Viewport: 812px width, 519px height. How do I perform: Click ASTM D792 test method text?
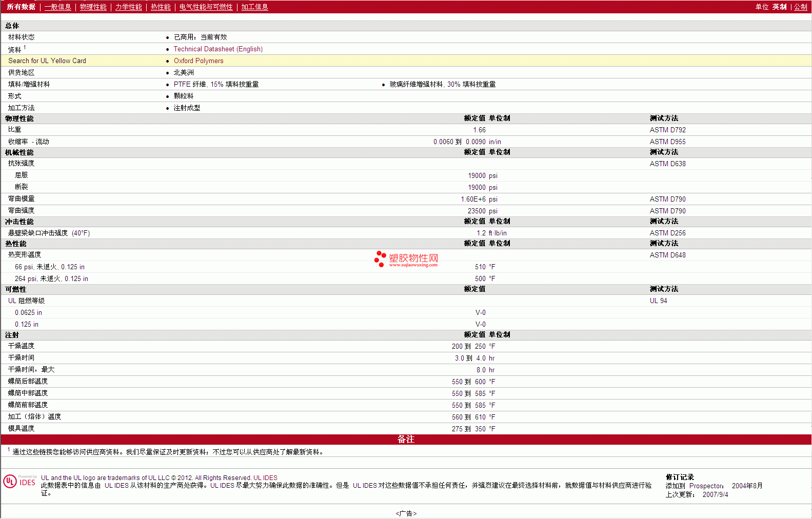[667, 130]
